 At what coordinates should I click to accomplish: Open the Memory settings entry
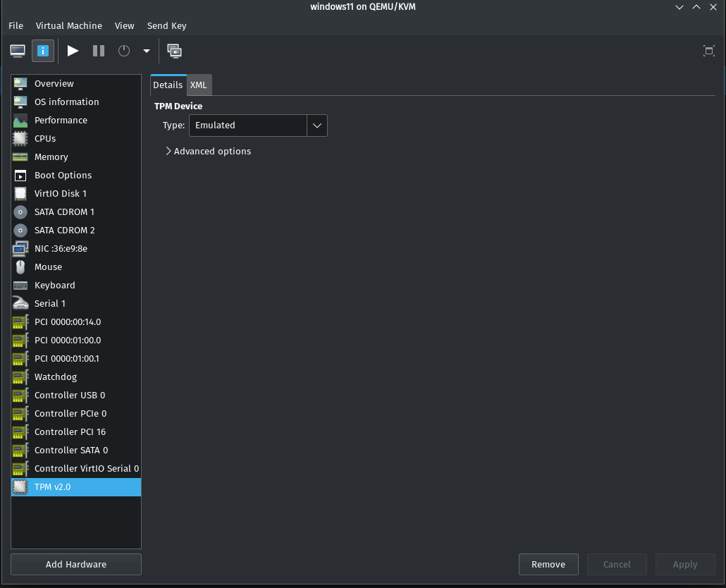(x=51, y=157)
